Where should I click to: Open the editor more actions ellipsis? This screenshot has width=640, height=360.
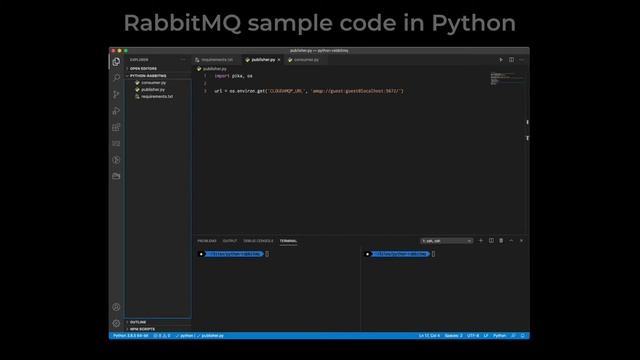coord(522,60)
